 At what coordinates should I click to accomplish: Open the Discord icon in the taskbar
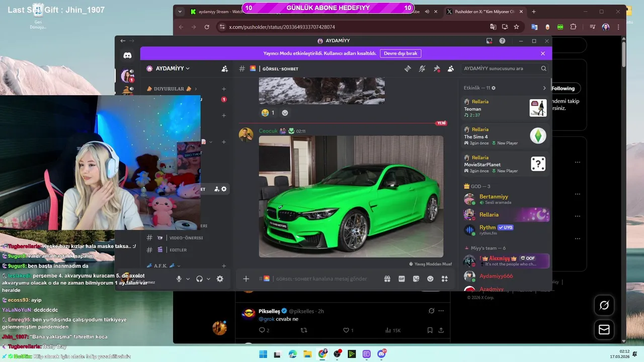point(381,354)
